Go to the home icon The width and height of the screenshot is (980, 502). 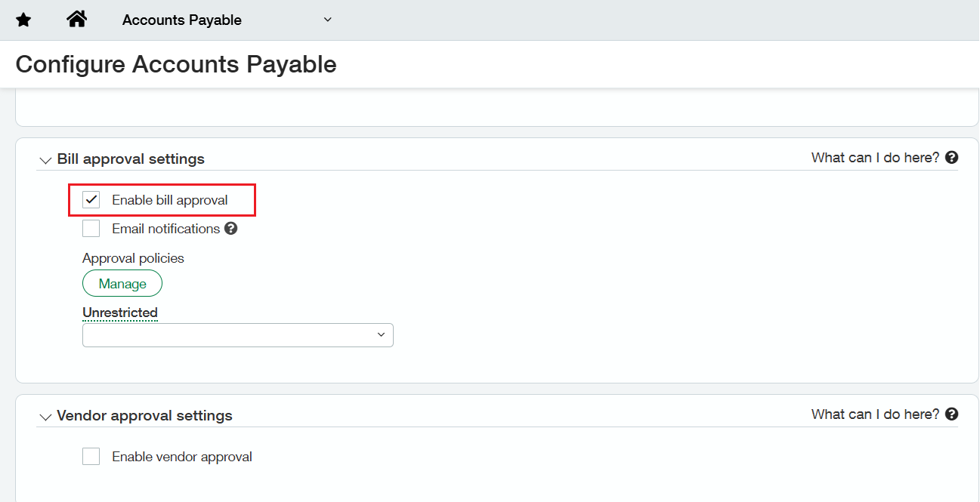(76, 20)
